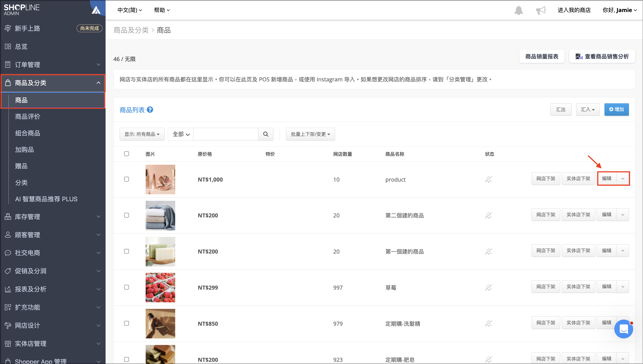643x364 pixels.
Task: Tick the checkbox for 第一個建的商品
Action: click(126, 251)
